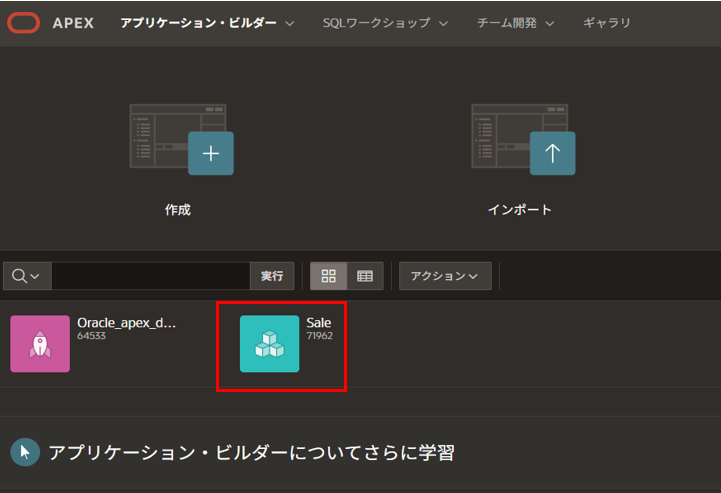The height and width of the screenshot is (493, 721).
Task: Go to the ギャラリ menu item
Action: point(607,22)
